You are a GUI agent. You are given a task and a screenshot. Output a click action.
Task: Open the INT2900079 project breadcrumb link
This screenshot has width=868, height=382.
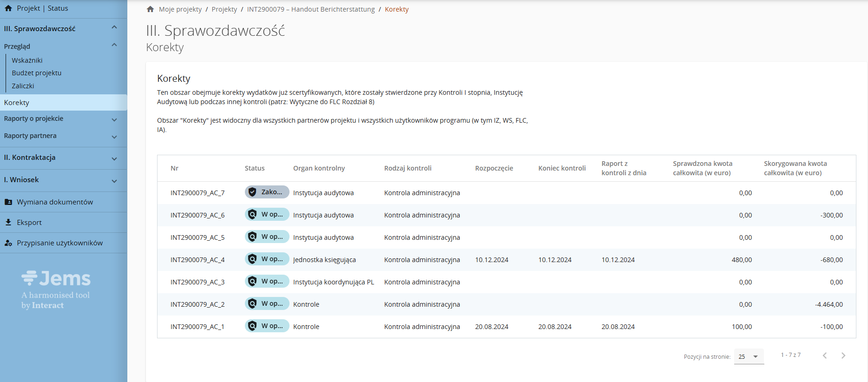pos(310,9)
